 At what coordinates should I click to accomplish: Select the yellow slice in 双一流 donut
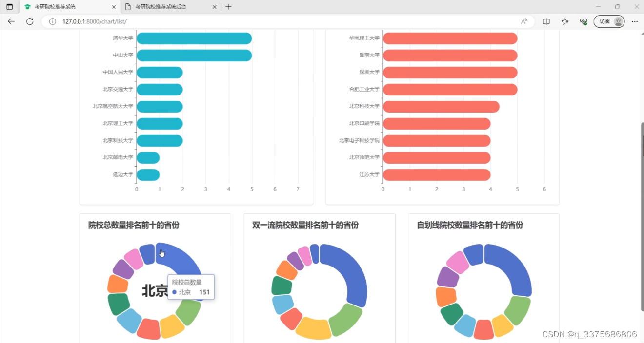click(x=313, y=328)
